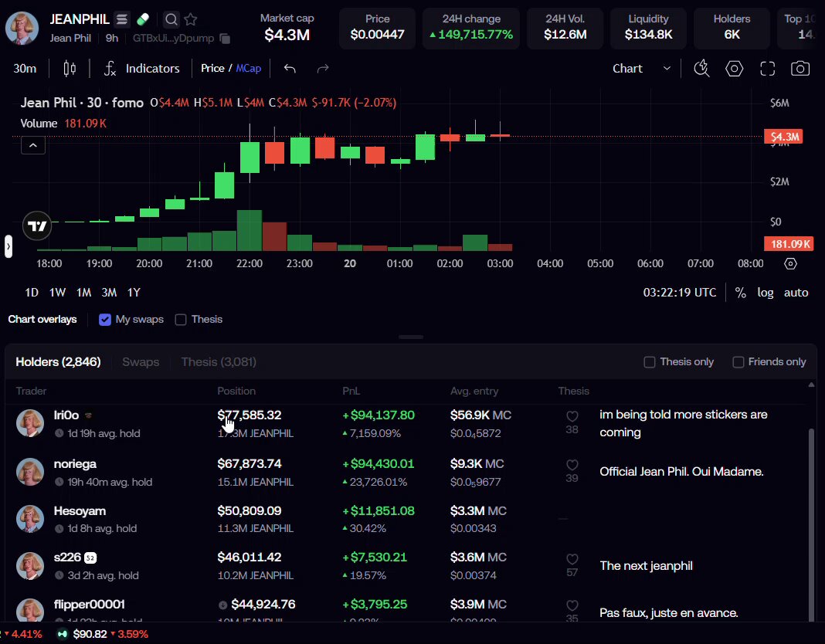Click the TradingView logo on the chart
Screen dimensions: 825x644
pos(37,225)
